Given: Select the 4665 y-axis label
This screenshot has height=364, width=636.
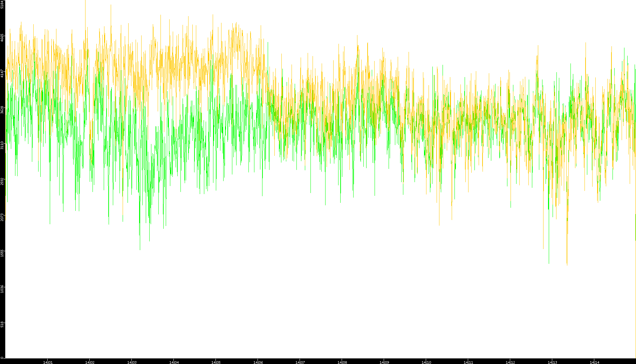Looking at the screenshot, I should point(2,38).
